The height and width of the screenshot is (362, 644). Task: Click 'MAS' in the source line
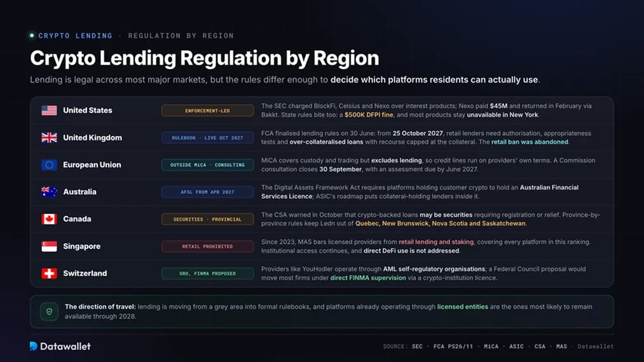pos(561,346)
